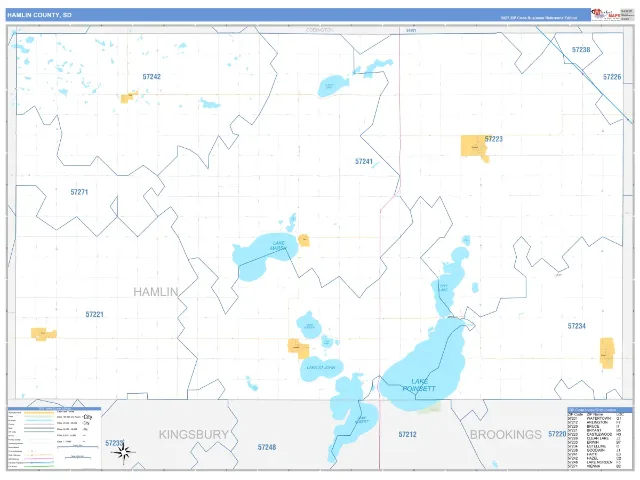Viewport: 640px width, 480px height.
Task: Click the orange city area below 57221
Action: click(43, 334)
